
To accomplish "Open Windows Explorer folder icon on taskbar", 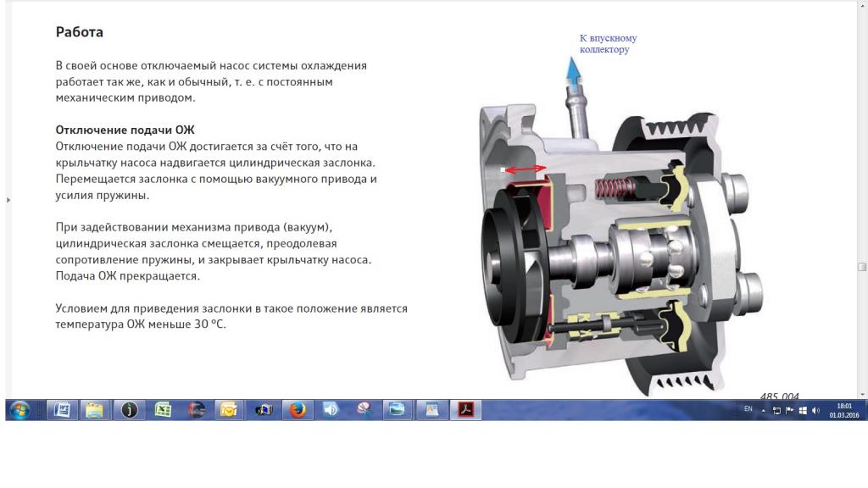I will [x=95, y=410].
